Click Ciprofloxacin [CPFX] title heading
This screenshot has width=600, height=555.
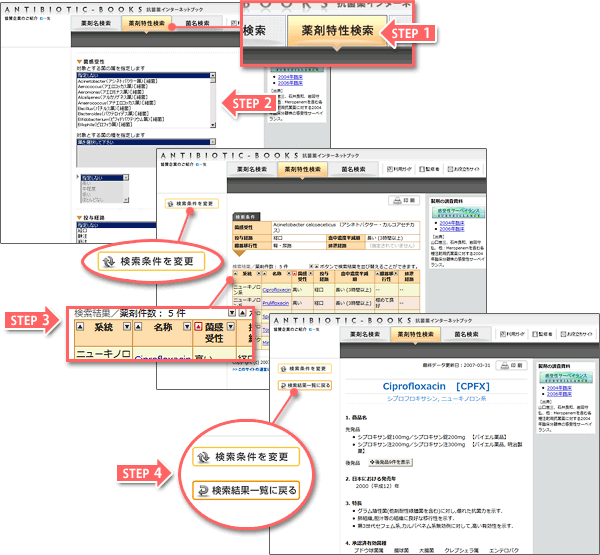[x=436, y=386]
